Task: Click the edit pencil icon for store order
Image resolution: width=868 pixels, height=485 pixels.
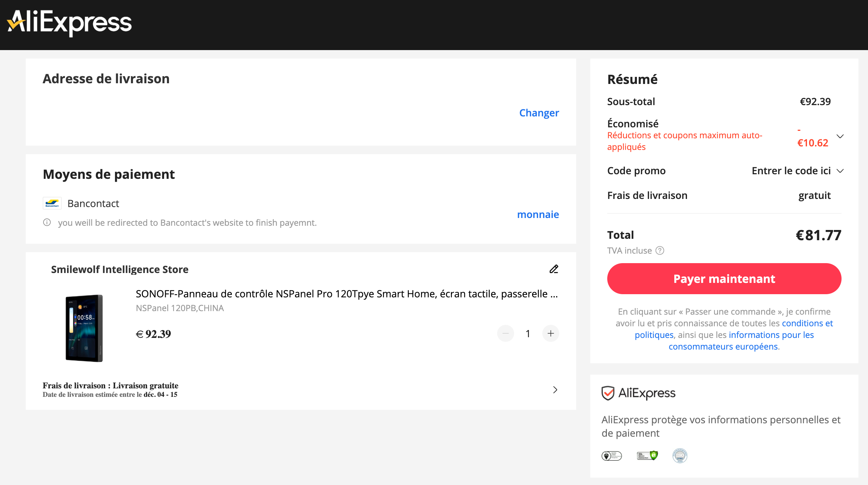Action: pos(554,269)
